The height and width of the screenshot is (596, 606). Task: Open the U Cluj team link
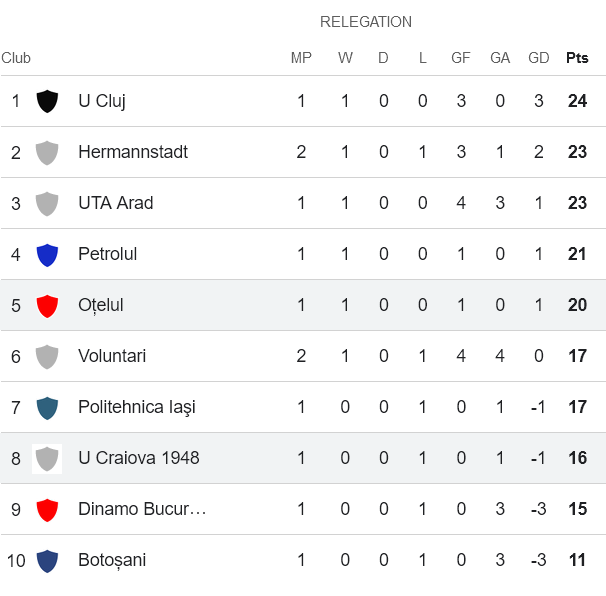coord(102,101)
